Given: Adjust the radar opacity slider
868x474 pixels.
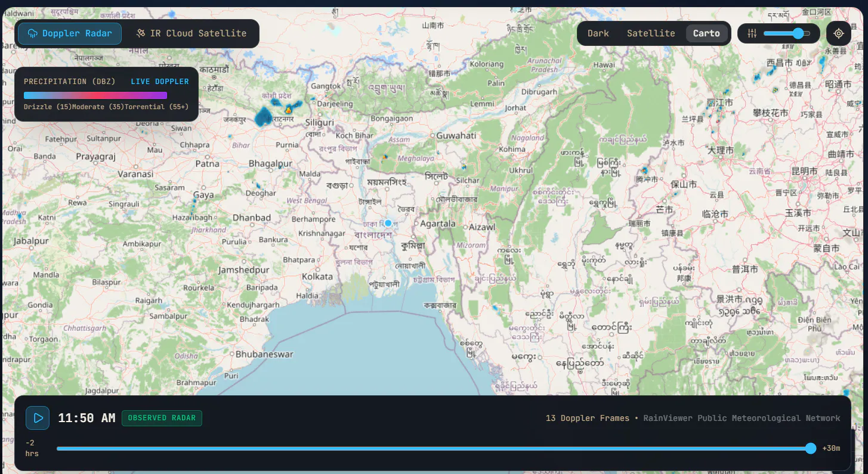Looking at the screenshot, I should (x=787, y=33).
